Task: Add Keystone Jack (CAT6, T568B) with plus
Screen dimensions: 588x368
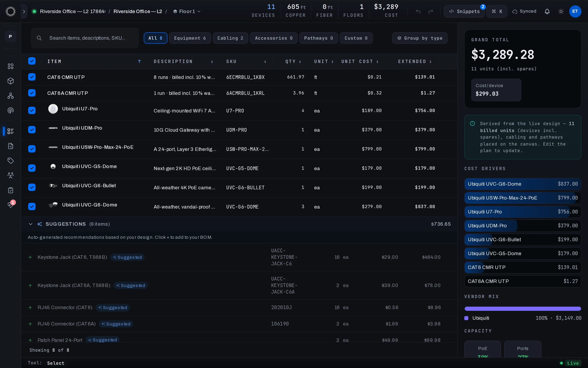Action: pyautogui.click(x=30, y=257)
